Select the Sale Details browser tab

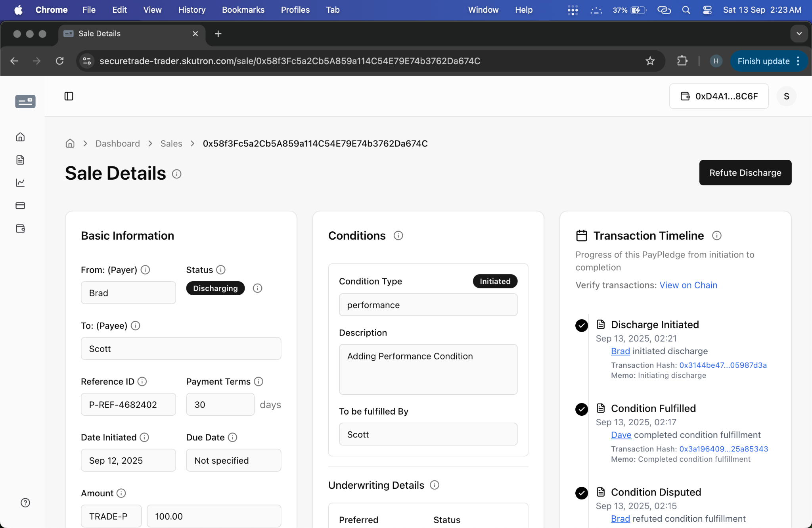[x=131, y=34]
